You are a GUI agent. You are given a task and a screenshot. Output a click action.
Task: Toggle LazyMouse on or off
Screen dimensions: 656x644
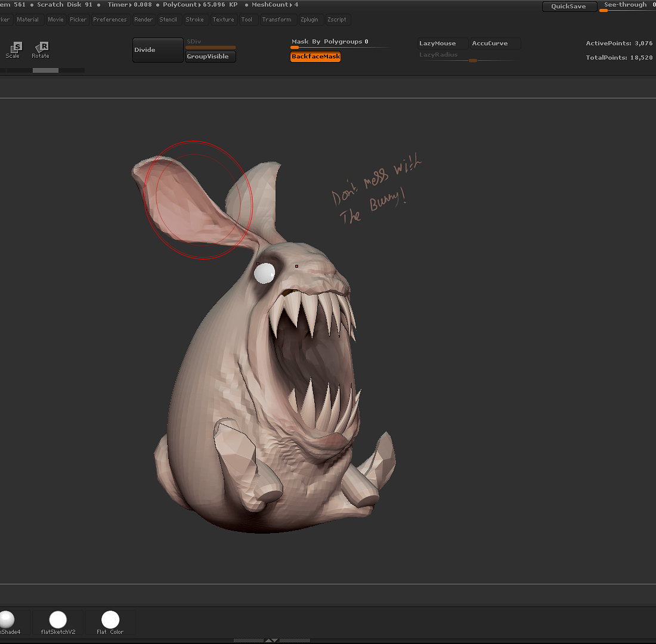tap(443, 44)
